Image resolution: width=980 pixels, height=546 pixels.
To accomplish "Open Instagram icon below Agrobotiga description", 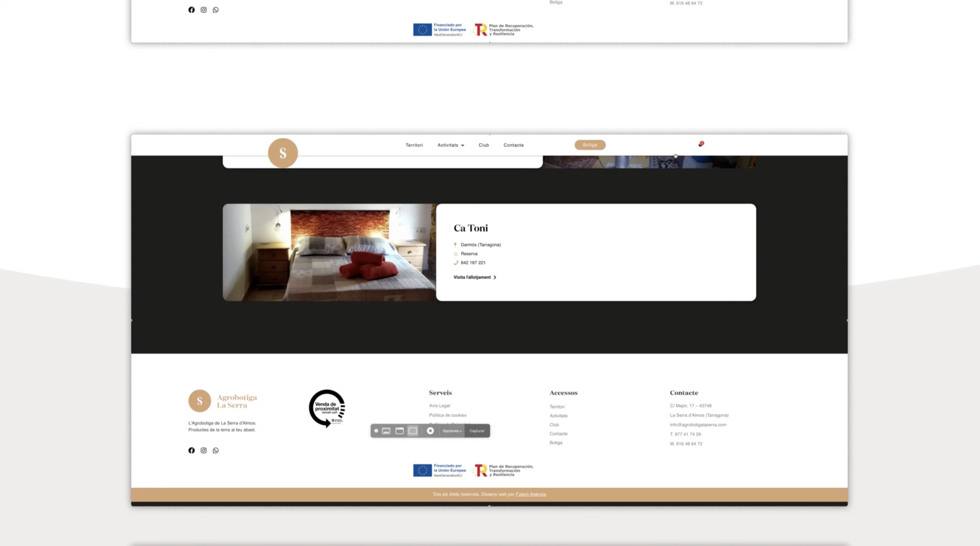I will click(x=204, y=450).
